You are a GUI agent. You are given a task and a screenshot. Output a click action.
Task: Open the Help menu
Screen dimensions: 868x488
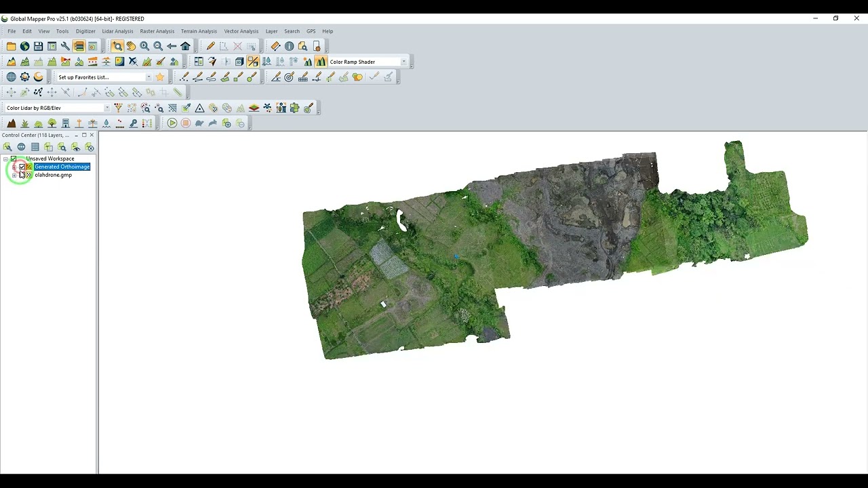pyautogui.click(x=328, y=31)
